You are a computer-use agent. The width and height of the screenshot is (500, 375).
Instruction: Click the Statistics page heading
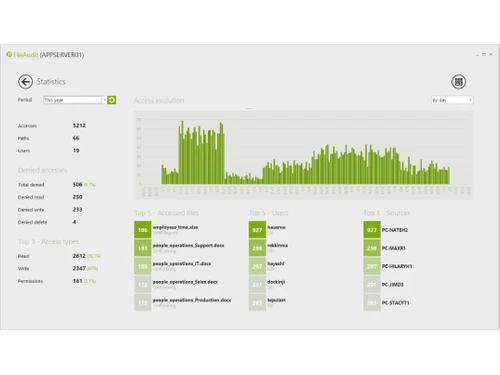(51, 82)
